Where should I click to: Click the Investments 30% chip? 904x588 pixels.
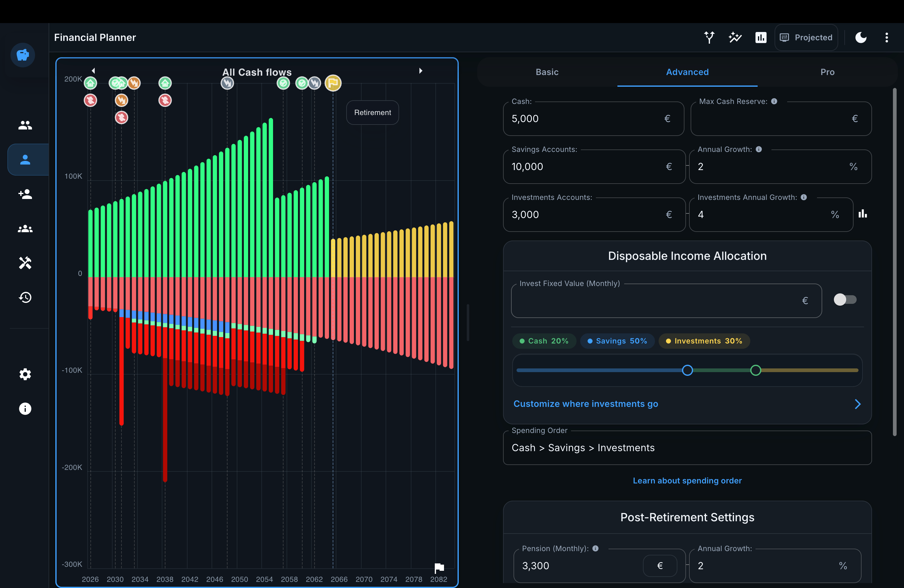click(x=704, y=341)
